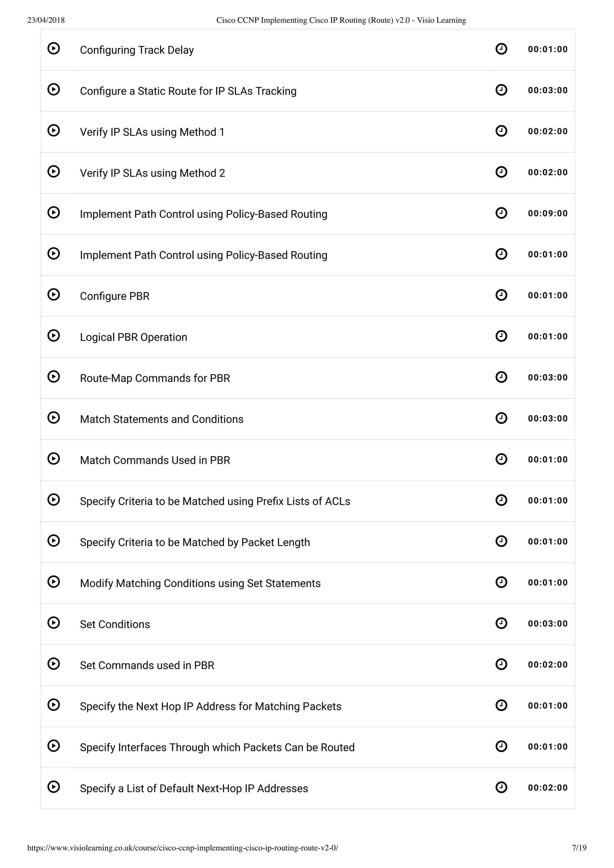Click clock icon in Set Commands used in PBR row
The image size is (614, 868).
point(501,664)
